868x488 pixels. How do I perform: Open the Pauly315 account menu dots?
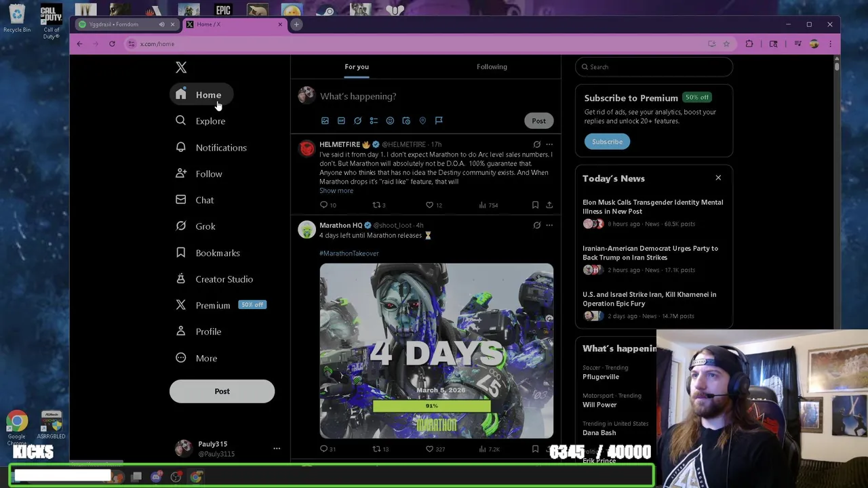coord(277,449)
